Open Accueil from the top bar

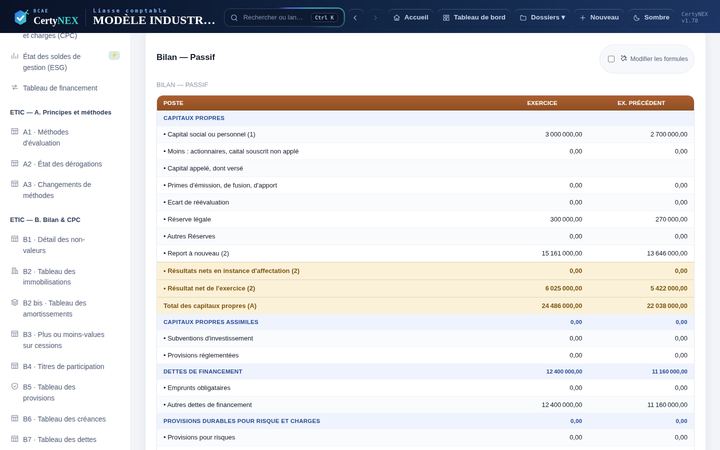point(411,17)
